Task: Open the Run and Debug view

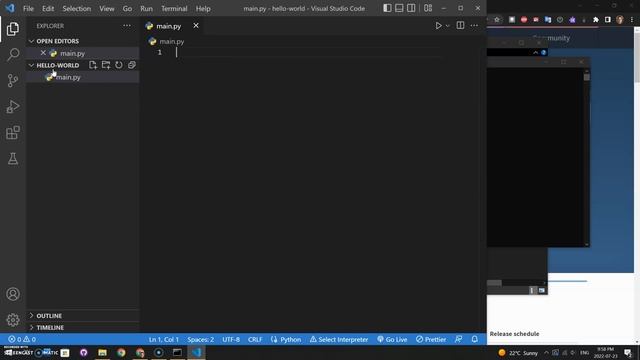Action: click(x=13, y=107)
